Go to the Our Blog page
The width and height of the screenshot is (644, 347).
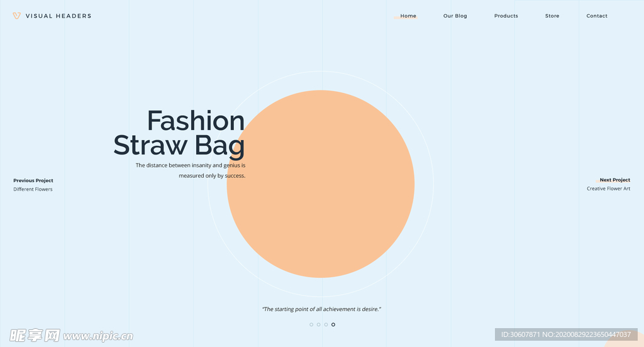[455, 16]
